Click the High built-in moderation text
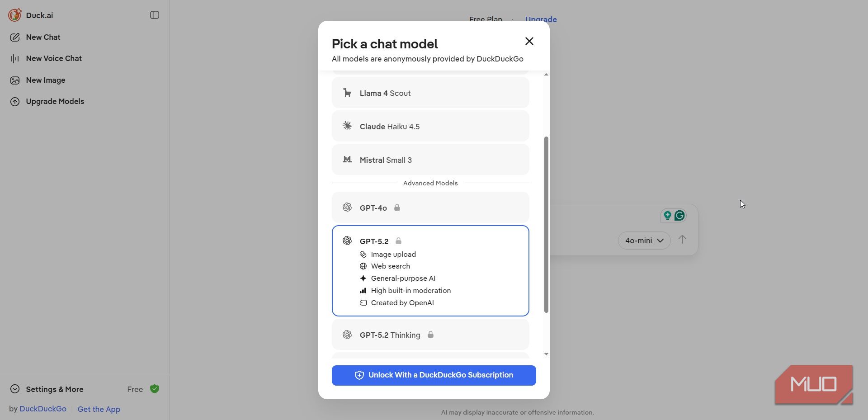 [x=411, y=290]
